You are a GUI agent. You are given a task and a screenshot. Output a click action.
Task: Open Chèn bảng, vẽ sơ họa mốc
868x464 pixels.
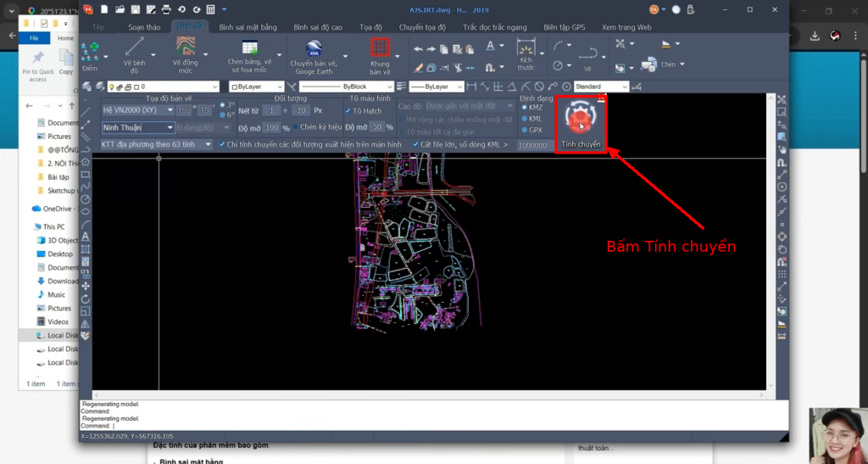tap(250, 57)
